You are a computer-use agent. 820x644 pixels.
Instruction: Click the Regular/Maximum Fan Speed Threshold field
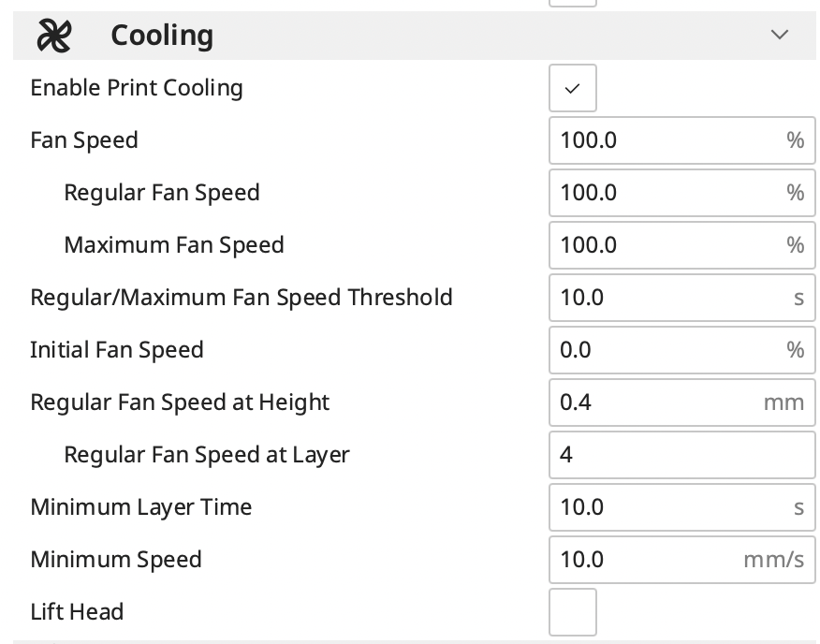pos(682,297)
